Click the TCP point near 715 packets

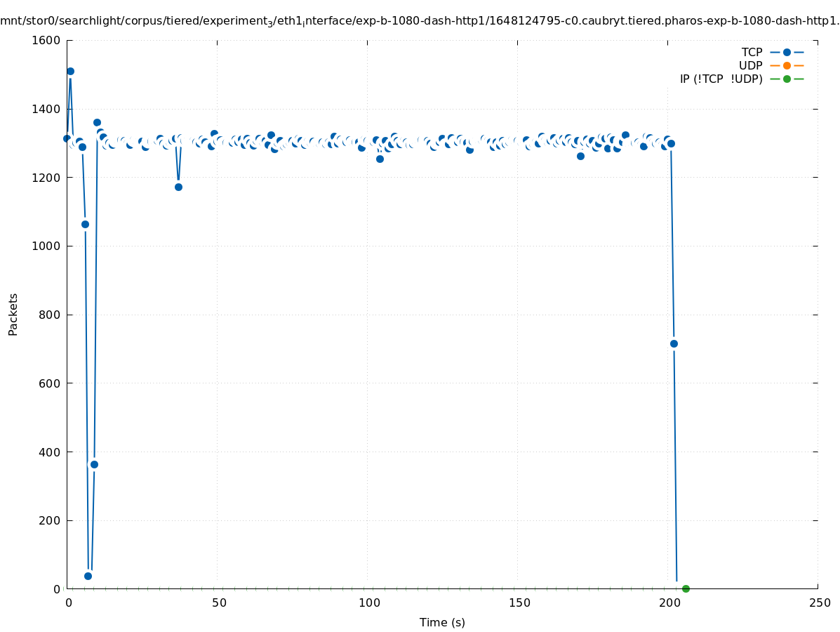pyautogui.click(x=674, y=343)
